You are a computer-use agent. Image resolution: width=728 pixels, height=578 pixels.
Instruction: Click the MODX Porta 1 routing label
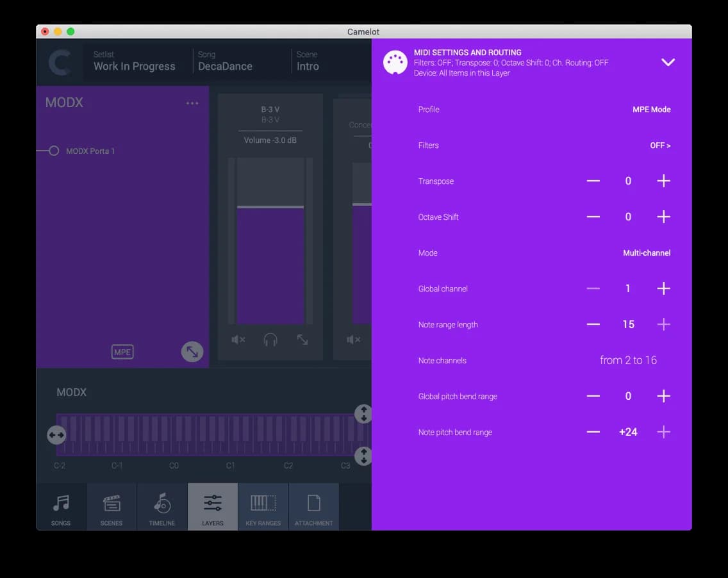click(90, 151)
